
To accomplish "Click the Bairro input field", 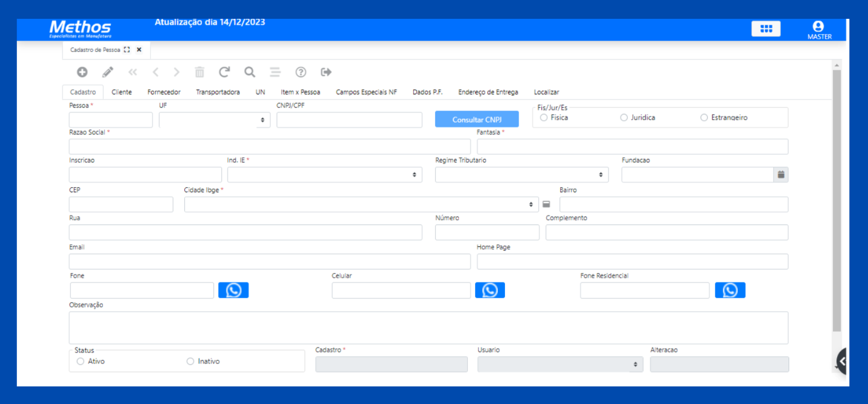I will click(x=674, y=204).
